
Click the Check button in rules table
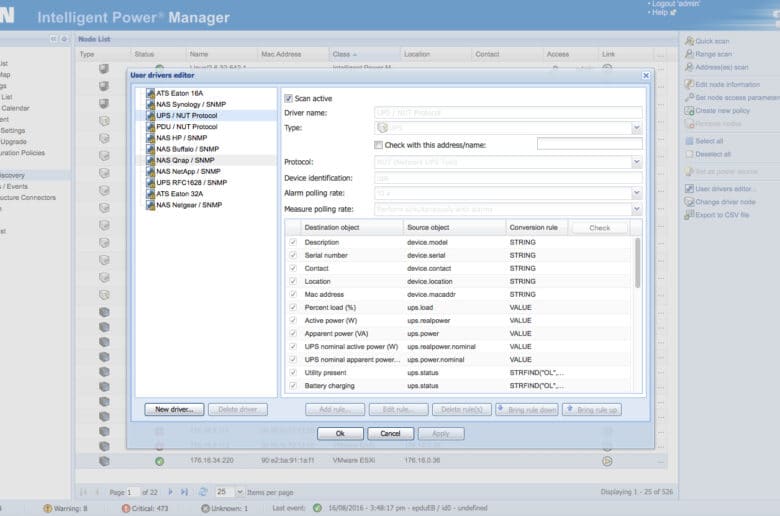coord(599,228)
